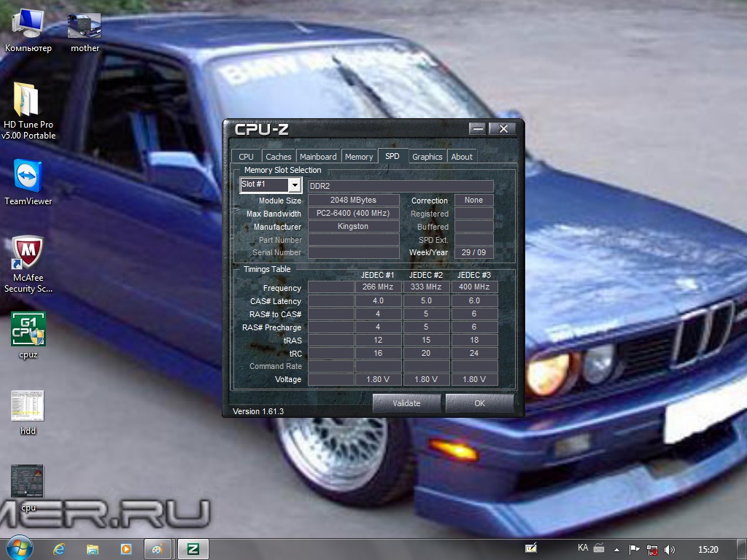The width and height of the screenshot is (747, 560).
Task: Click the Kingston manufacturer value
Action: [354, 226]
